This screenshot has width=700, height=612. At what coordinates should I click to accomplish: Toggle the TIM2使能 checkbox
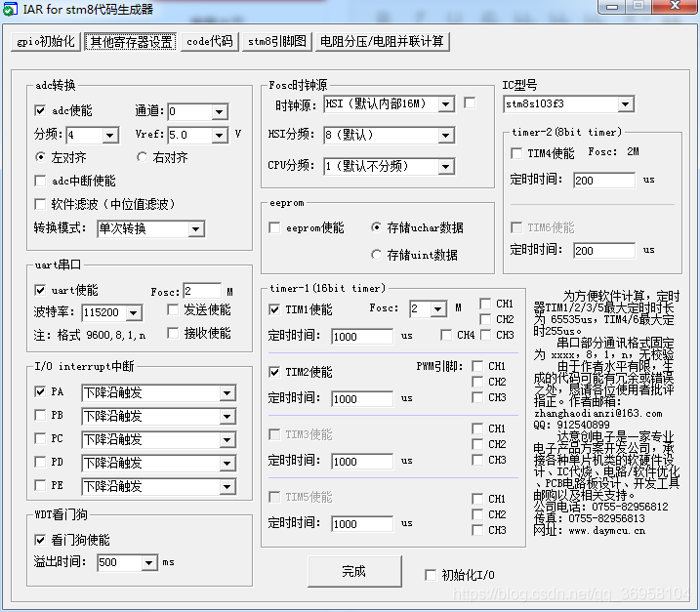[x=274, y=372]
